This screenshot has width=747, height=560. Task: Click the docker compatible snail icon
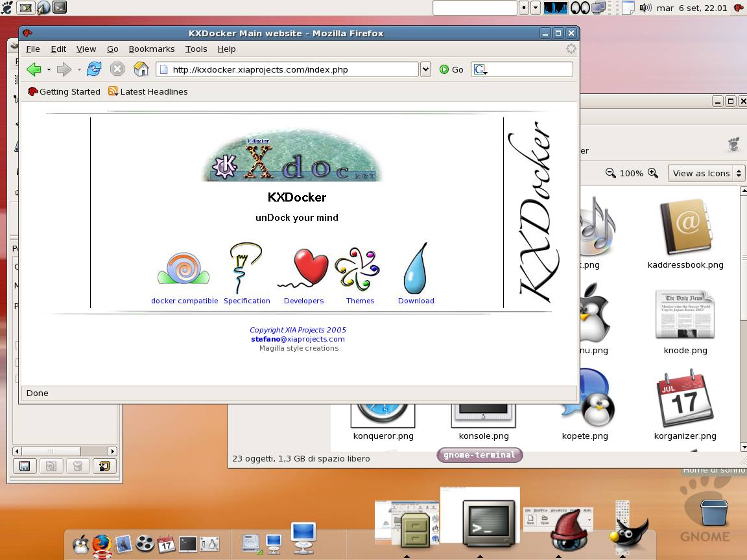[184, 269]
